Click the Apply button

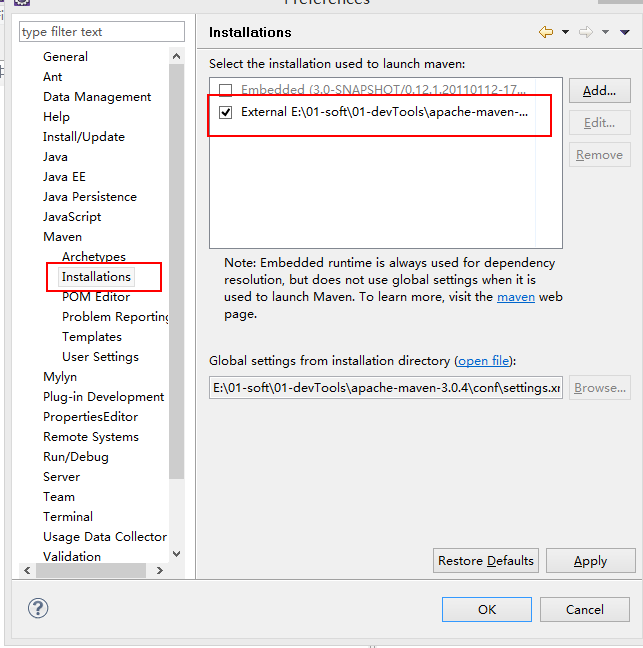pos(590,561)
